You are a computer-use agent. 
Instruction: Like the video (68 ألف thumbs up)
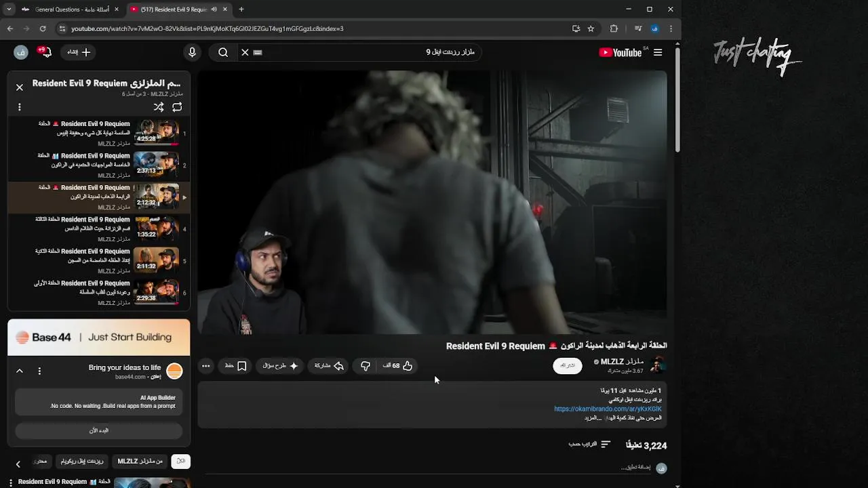(x=397, y=366)
